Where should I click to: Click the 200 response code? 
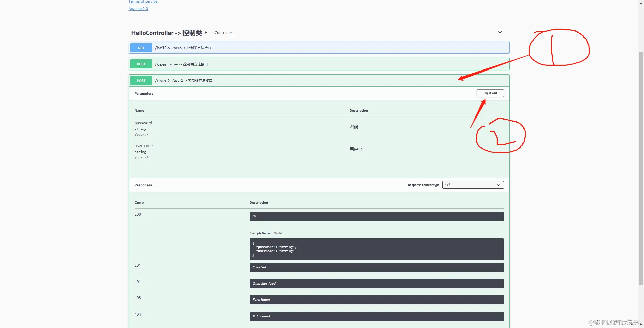point(138,214)
